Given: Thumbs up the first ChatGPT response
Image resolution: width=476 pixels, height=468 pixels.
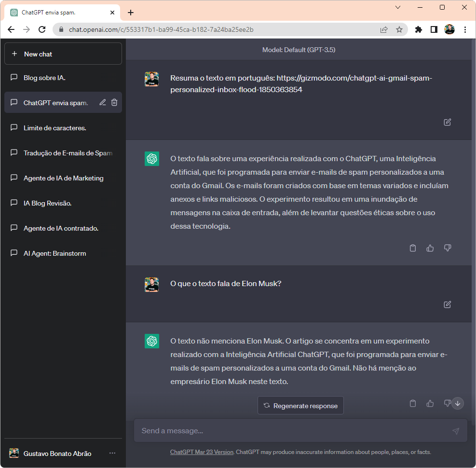Looking at the screenshot, I should (x=430, y=248).
